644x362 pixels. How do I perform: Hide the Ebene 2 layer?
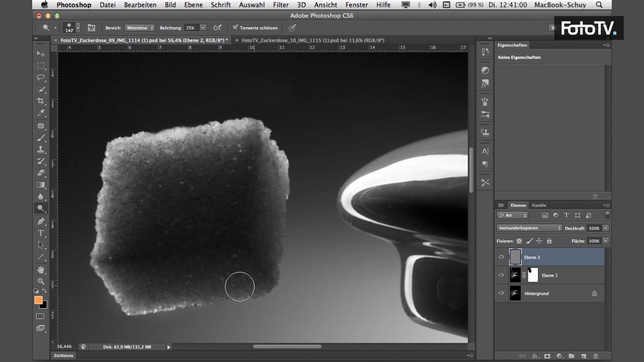click(x=501, y=257)
